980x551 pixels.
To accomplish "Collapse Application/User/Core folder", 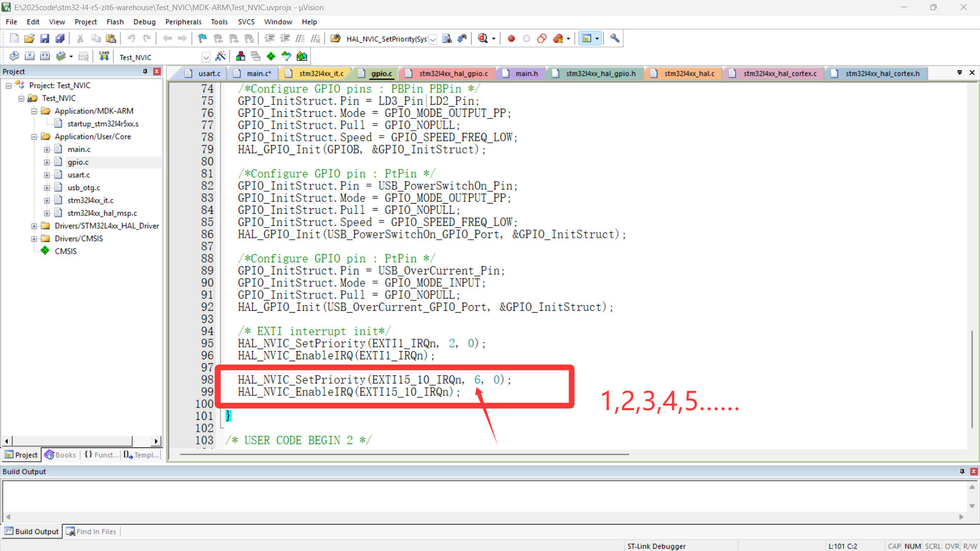I will (x=34, y=137).
